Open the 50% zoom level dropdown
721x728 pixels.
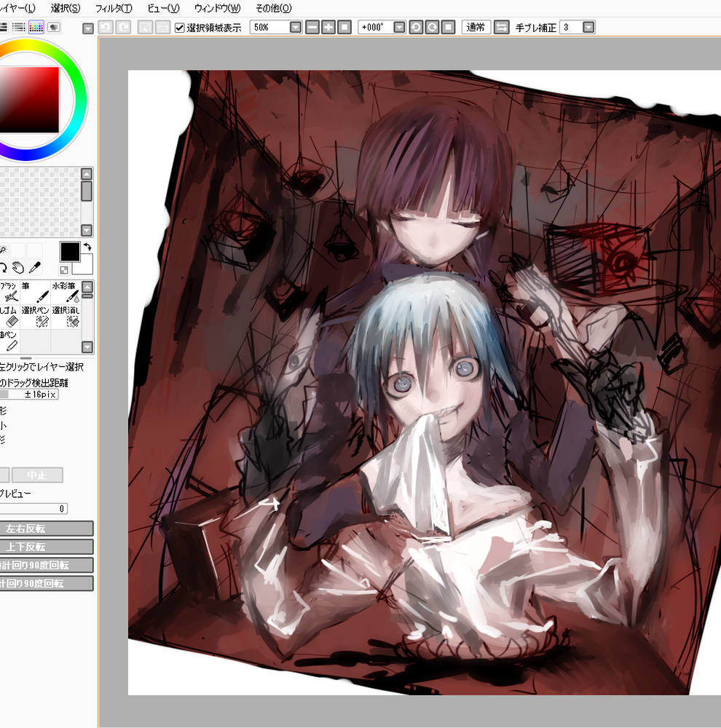pos(296,28)
